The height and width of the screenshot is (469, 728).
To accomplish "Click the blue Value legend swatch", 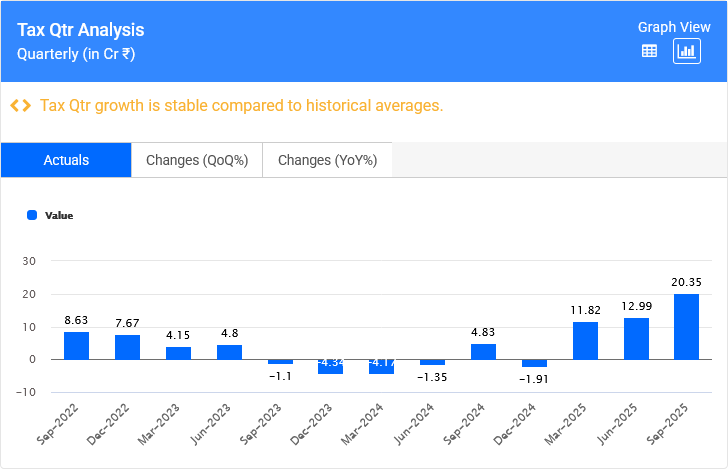I will click(x=32, y=215).
